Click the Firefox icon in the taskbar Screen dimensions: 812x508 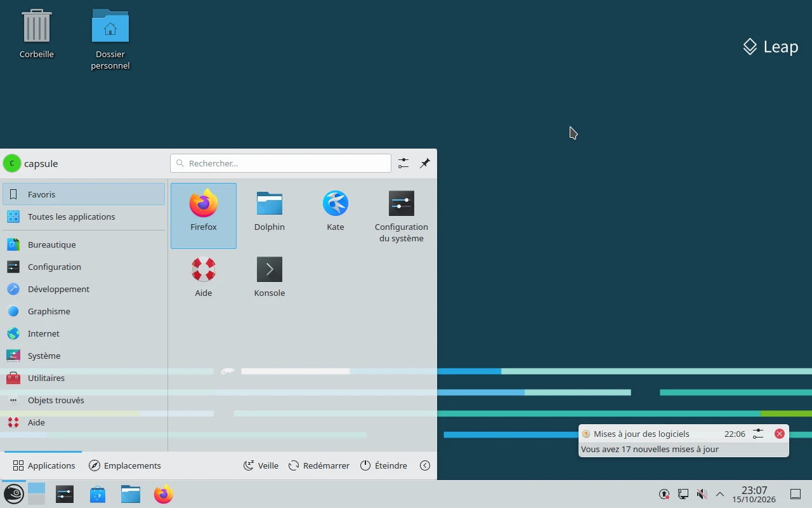click(x=164, y=494)
